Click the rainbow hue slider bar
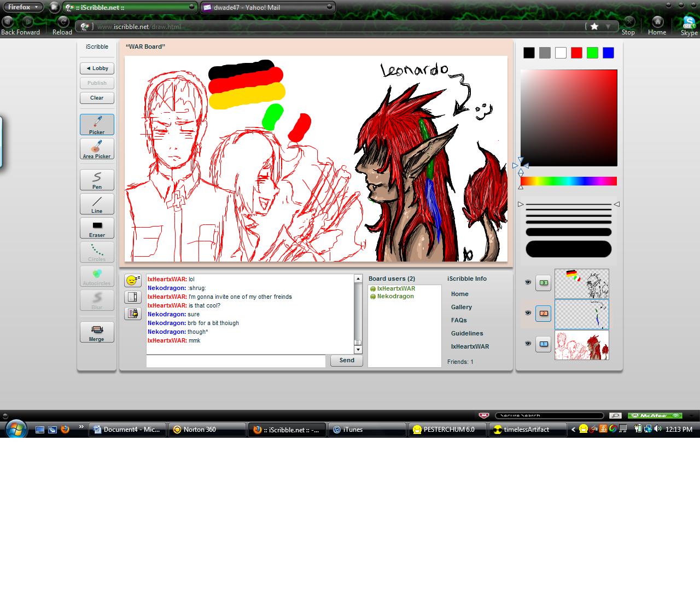Viewport: 700px width, 591px height. point(569,181)
